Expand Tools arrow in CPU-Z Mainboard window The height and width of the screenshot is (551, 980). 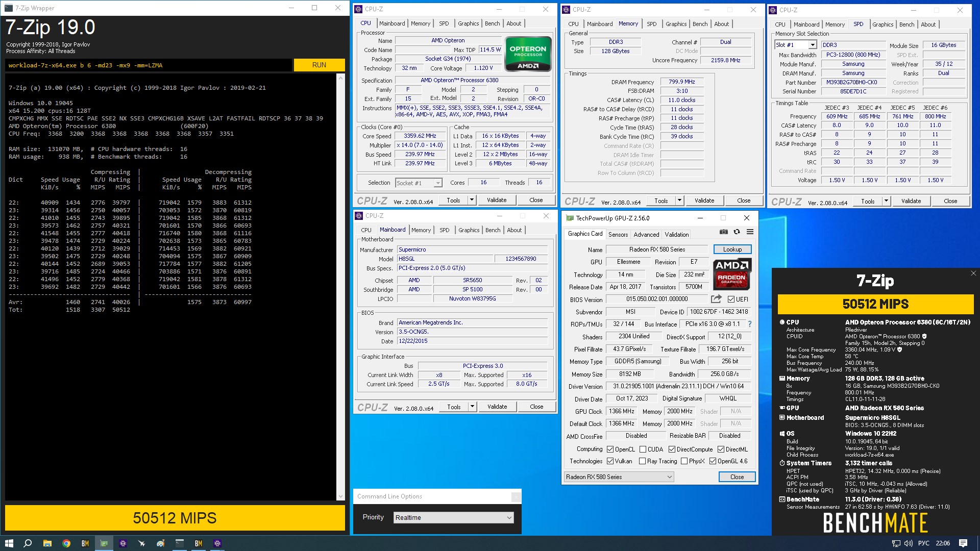click(473, 407)
